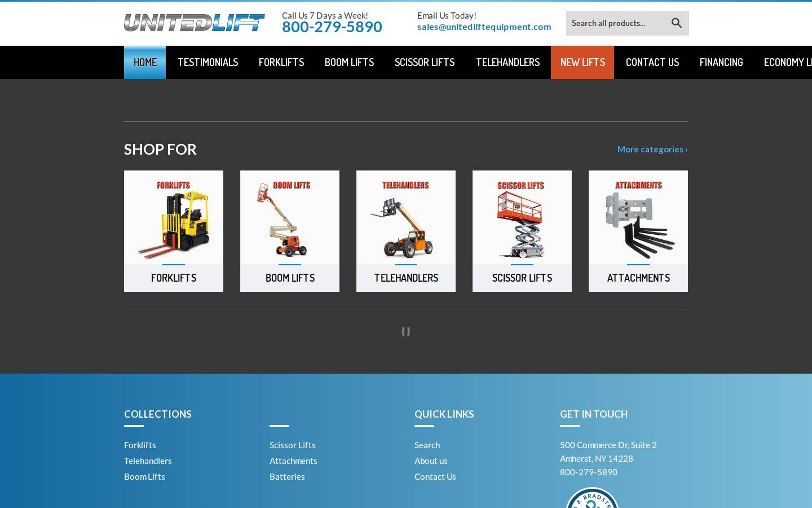Open the Telehandlers category image
Viewport: 812px width, 508px height.
point(406,217)
